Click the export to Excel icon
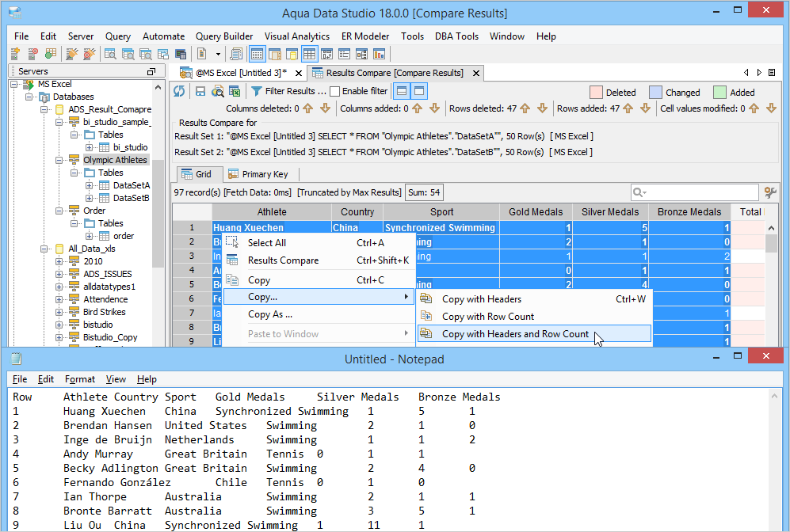 [x=234, y=91]
